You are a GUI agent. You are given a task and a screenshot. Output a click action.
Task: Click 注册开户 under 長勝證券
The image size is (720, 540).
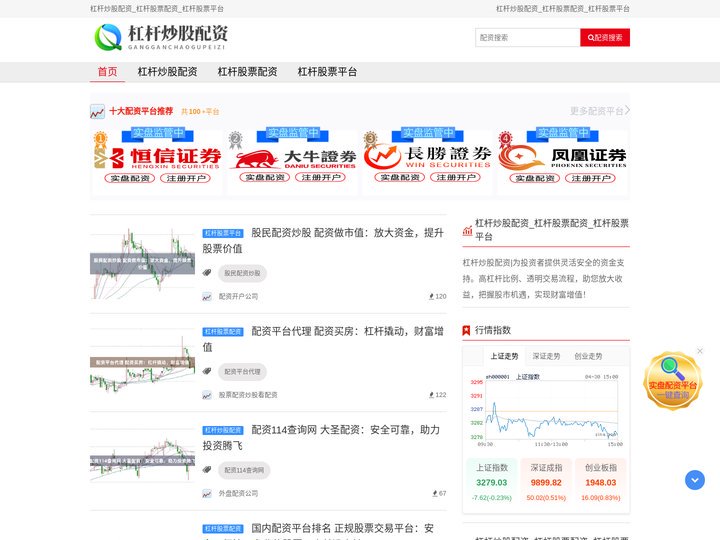[455, 177]
